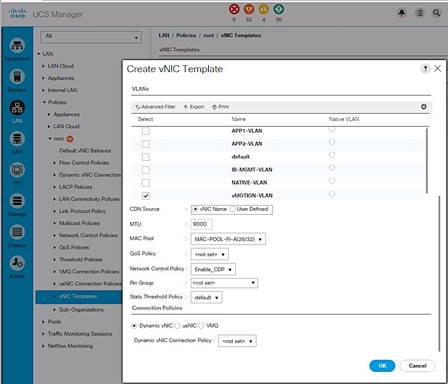This screenshot has width=448, height=384.
Task: Select the VMQ connection policy radio
Action: click(201, 326)
